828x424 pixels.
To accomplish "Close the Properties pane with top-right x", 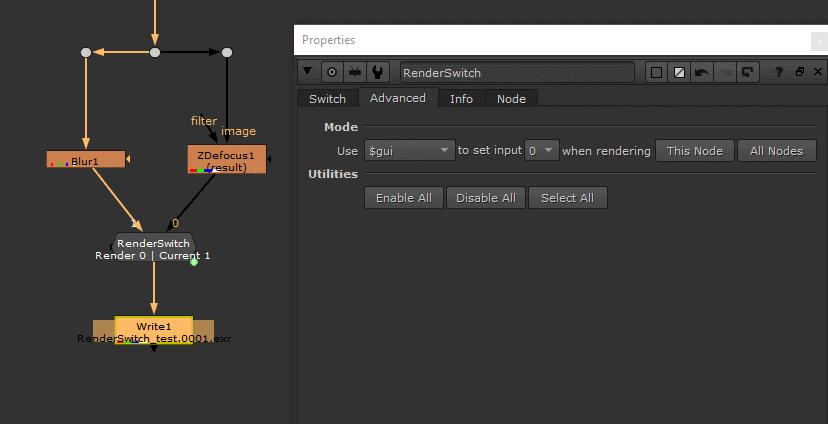I will pyautogui.click(x=820, y=41).
